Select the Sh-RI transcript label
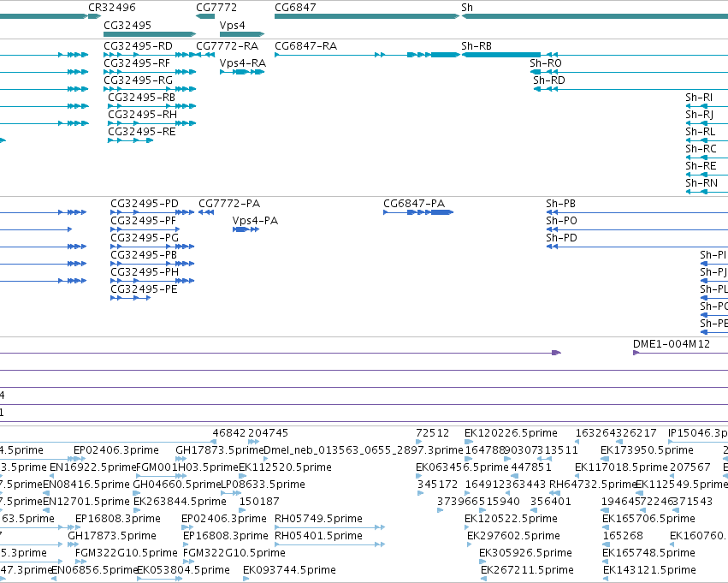The image size is (728, 583). pyautogui.click(x=699, y=98)
